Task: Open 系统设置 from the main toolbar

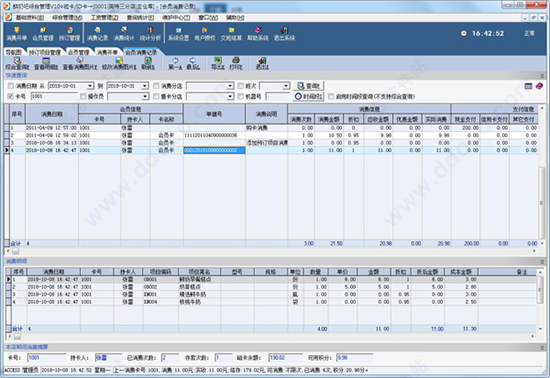Action: [x=179, y=34]
